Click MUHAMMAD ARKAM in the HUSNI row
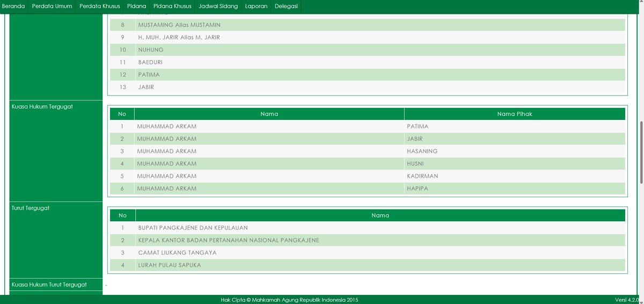Viewport: 644px width, 304px height. [167, 164]
